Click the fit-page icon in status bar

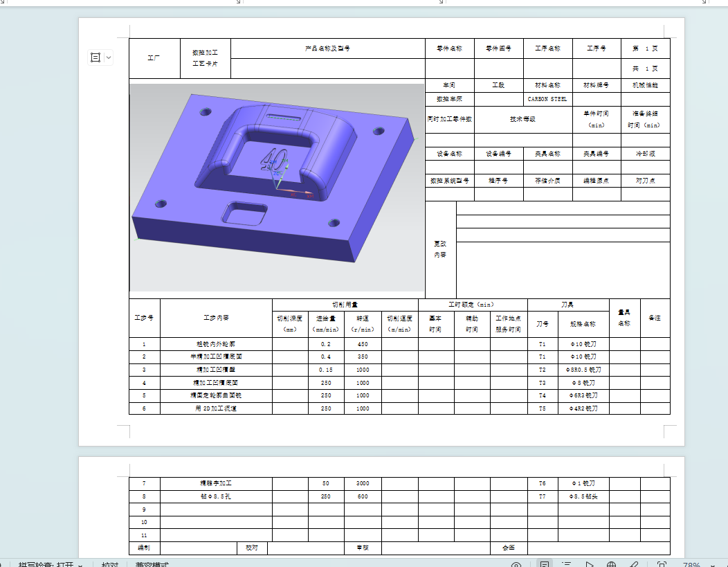(x=662, y=564)
